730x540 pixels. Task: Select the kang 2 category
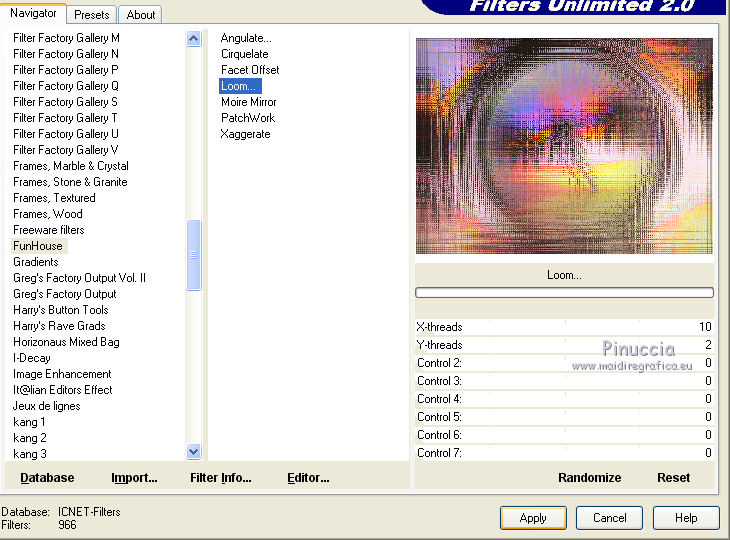(x=29, y=438)
